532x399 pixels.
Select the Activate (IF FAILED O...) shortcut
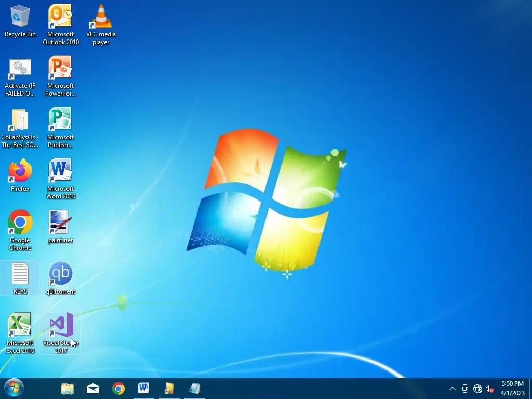20,77
